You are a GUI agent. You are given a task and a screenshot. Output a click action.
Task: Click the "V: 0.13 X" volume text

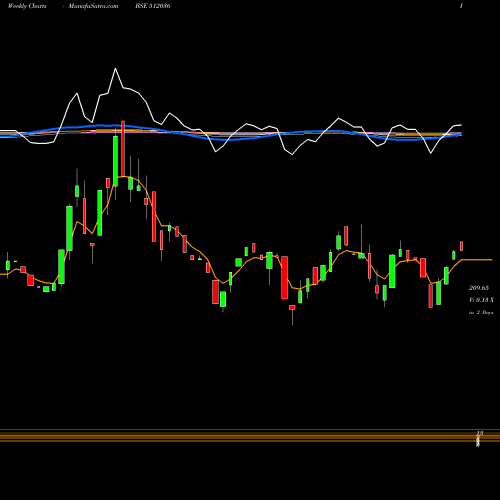pos(481,300)
